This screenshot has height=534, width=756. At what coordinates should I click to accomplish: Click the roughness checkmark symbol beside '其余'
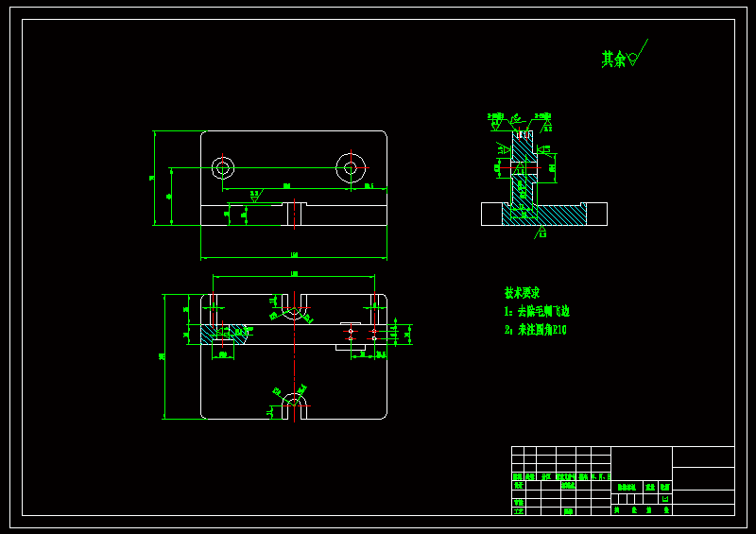[x=638, y=53]
